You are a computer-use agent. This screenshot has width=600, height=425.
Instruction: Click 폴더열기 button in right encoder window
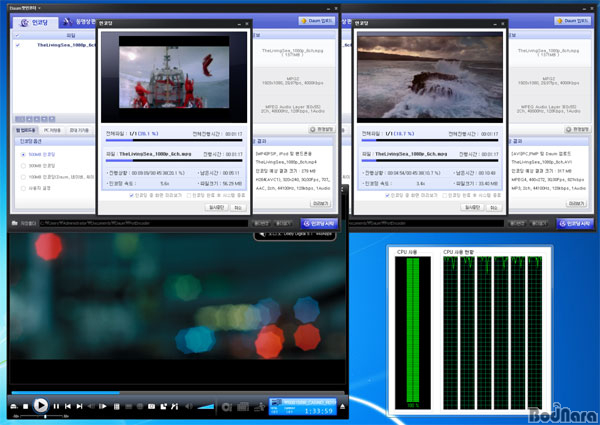pyautogui.click(x=540, y=223)
